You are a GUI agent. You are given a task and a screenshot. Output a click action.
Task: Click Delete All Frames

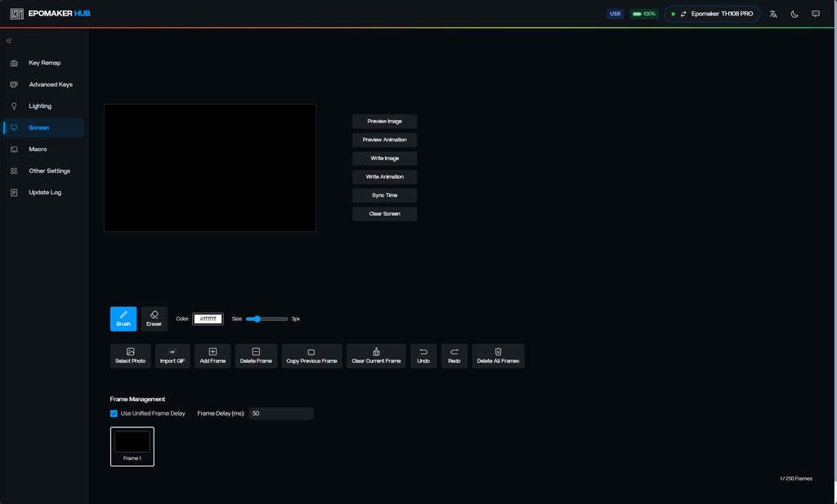click(498, 356)
